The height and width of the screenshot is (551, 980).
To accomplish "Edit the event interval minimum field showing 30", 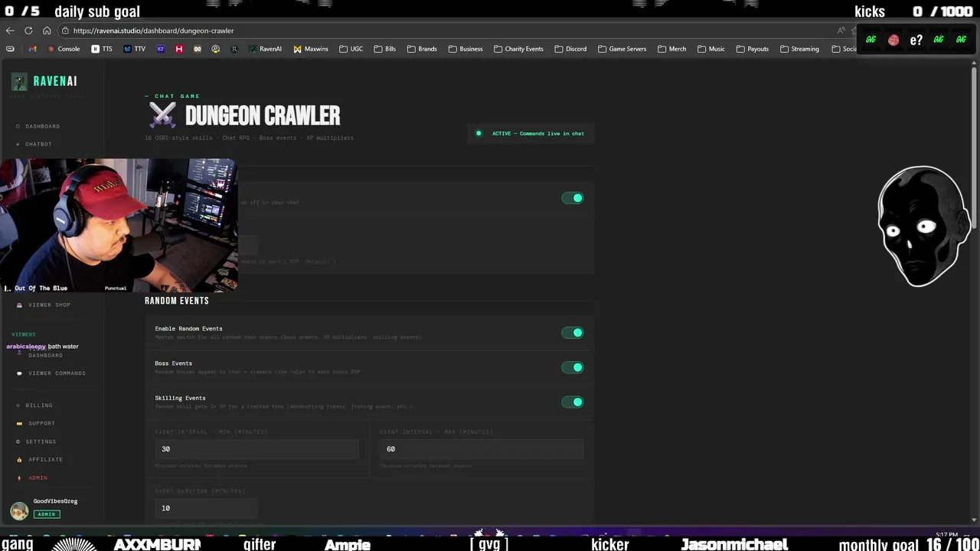I will coord(256,449).
